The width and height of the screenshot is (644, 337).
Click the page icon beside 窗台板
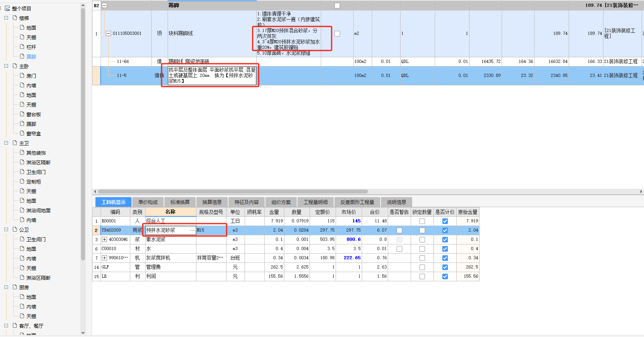(x=22, y=114)
